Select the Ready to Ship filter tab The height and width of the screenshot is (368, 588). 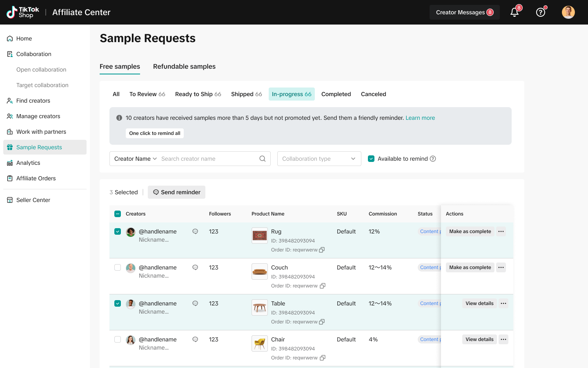click(x=198, y=94)
